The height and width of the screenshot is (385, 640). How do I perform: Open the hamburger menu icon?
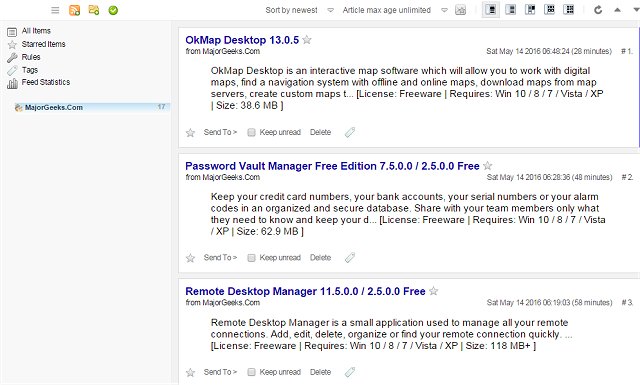55,10
